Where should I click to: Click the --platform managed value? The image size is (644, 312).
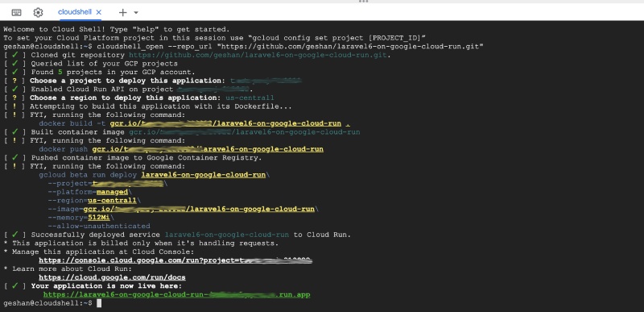point(112,192)
